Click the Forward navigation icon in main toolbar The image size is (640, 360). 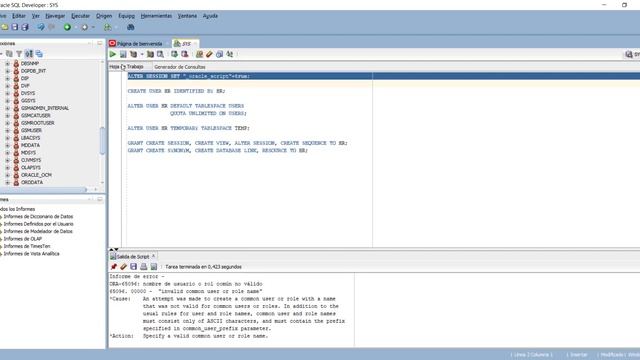coord(84,27)
